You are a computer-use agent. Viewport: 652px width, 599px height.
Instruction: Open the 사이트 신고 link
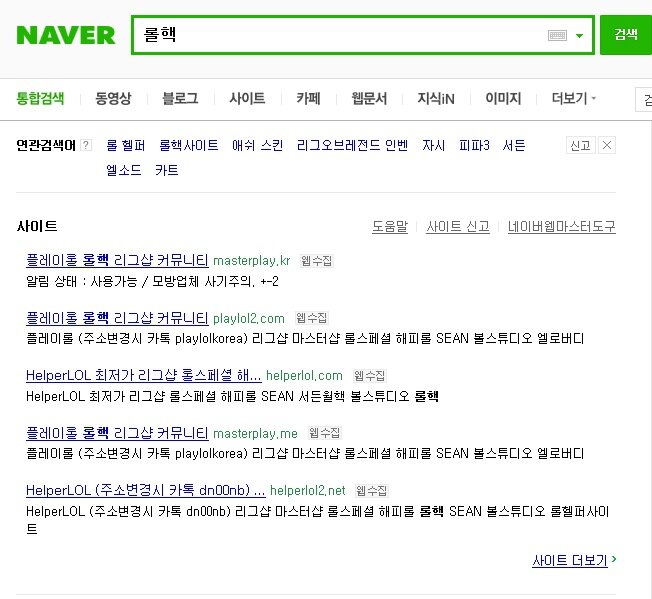tap(458, 227)
